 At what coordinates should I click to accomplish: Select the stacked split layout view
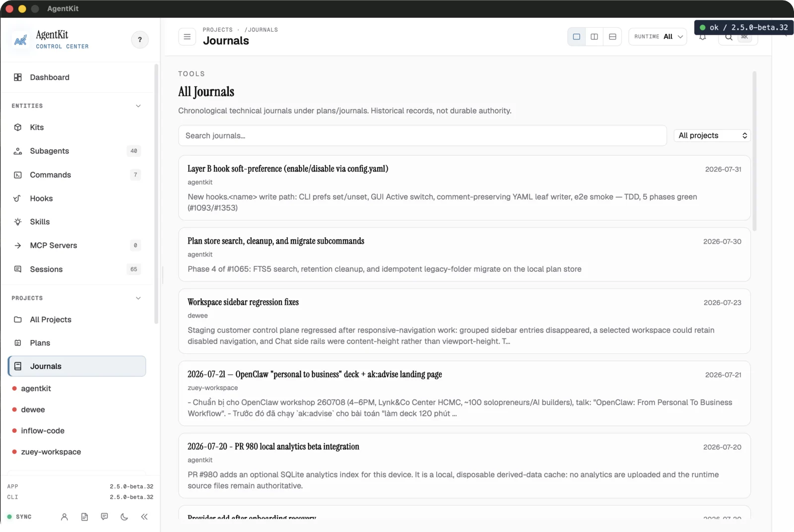[612, 37]
